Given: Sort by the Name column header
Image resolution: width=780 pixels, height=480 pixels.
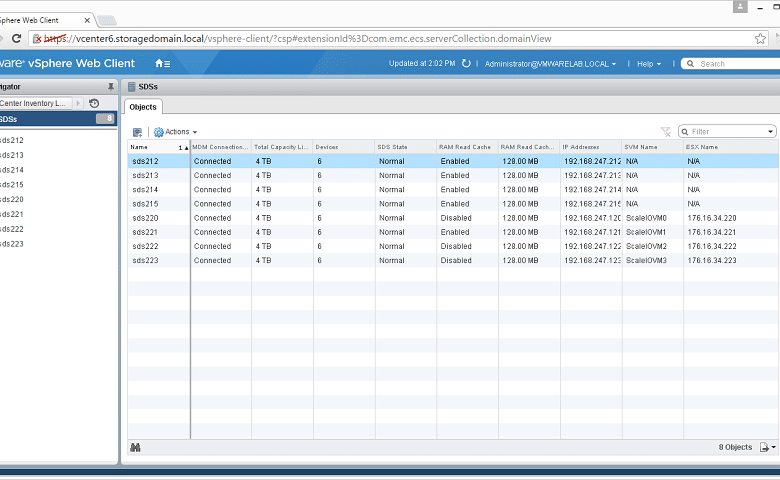Looking at the screenshot, I should [159, 147].
